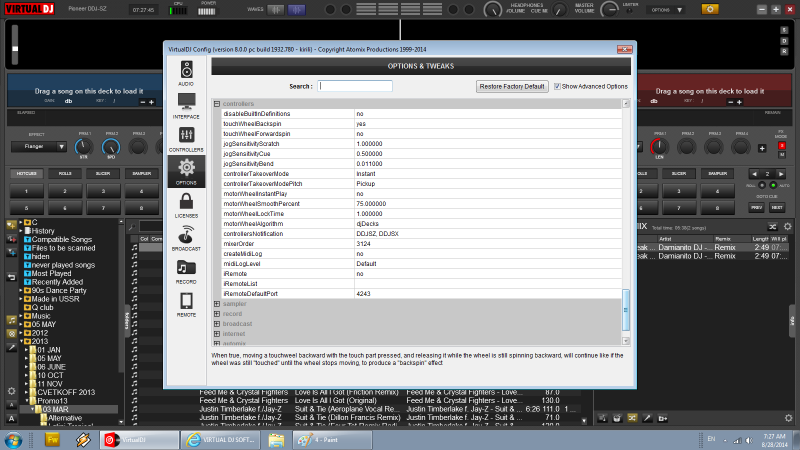Switch to the SLICER pad tab
This screenshot has width=800, height=450.
pyautogui.click(x=104, y=173)
